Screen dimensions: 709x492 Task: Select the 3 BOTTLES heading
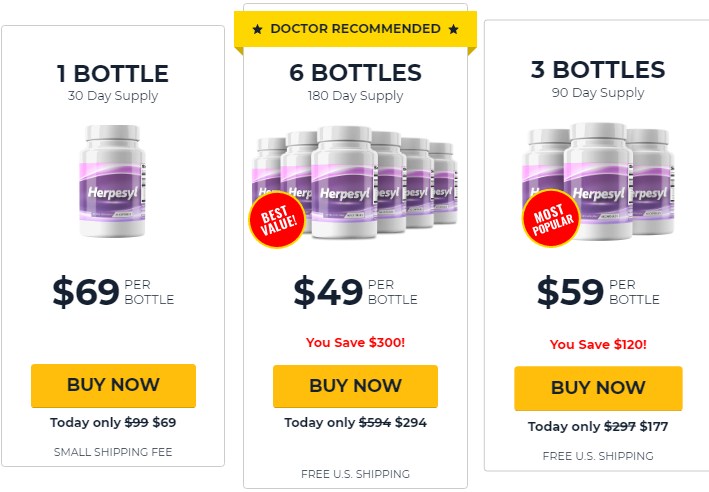[x=598, y=70]
